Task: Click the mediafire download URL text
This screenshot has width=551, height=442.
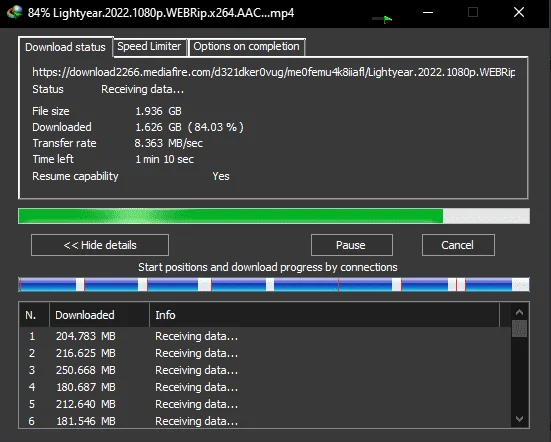Action: pyautogui.click(x=274, y=72)
